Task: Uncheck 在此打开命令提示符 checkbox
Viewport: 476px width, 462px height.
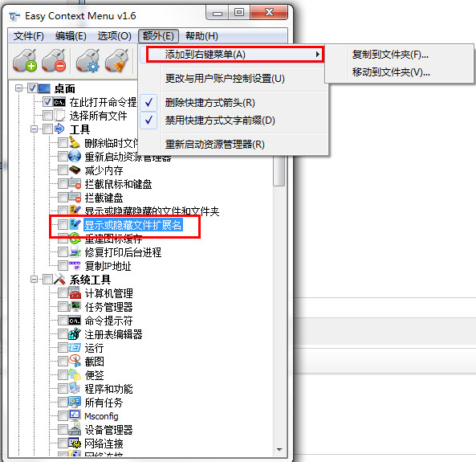Action: [x=47, y=102]
